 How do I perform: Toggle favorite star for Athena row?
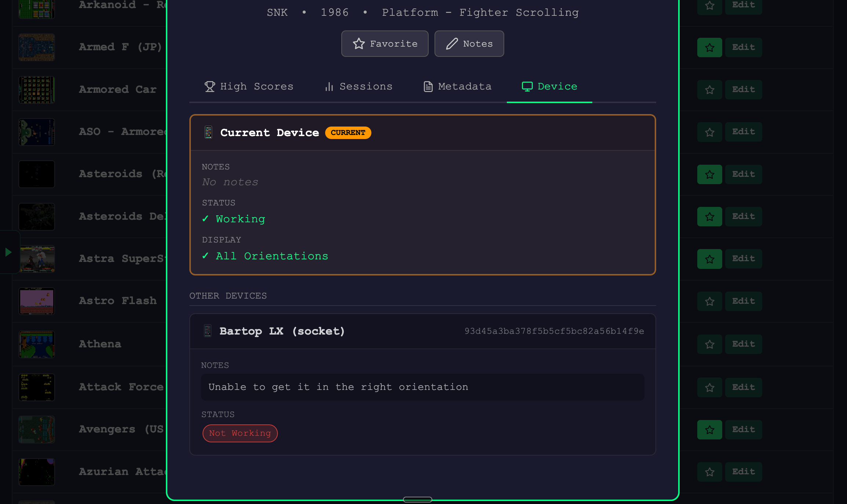709,344
